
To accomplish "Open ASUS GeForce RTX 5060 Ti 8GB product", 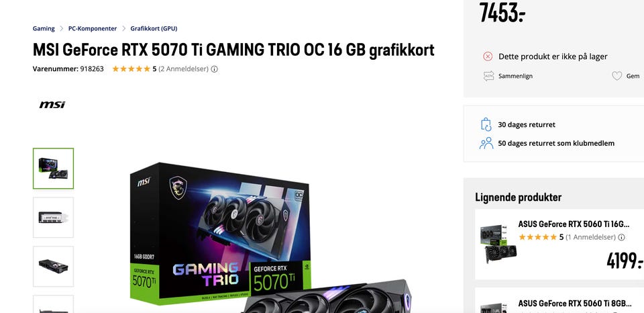I will (575, 304).
